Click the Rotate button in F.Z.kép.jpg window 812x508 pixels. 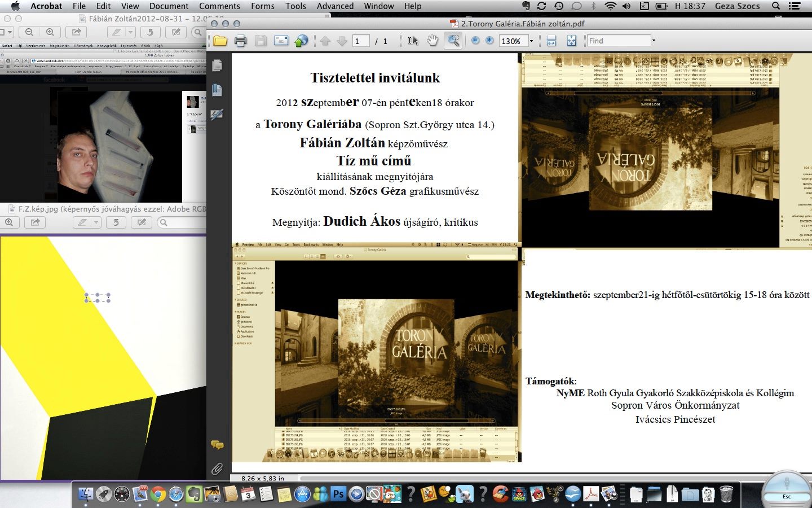pyautogui.click(x=116, y=222)
